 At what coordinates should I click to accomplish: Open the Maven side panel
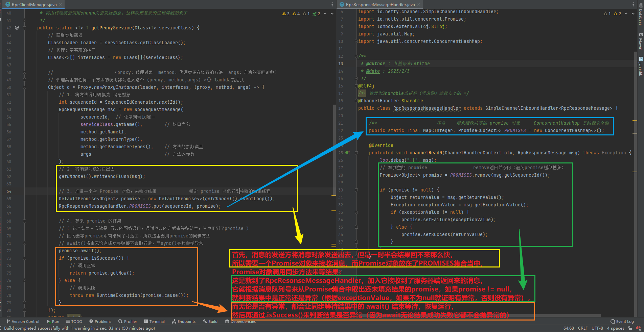(x=640, y=41)
